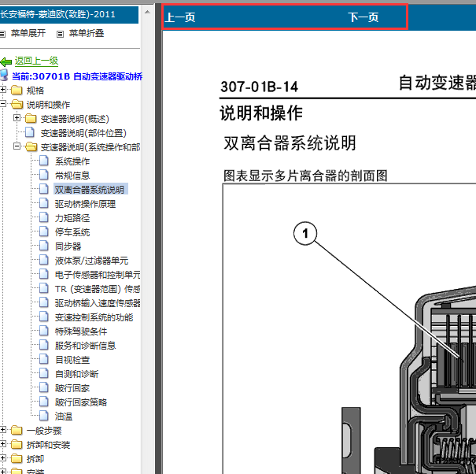Open the 特殊驾驶条件 page

[x=81, y=331]
